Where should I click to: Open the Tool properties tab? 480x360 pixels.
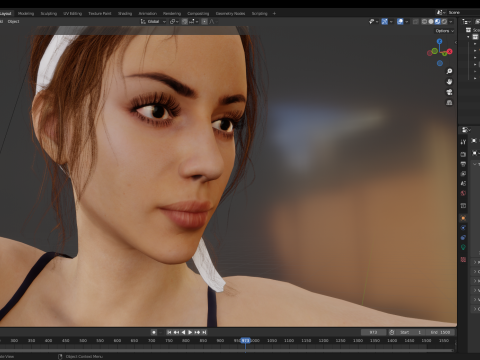pyautogui.click(x=463, y=142)
